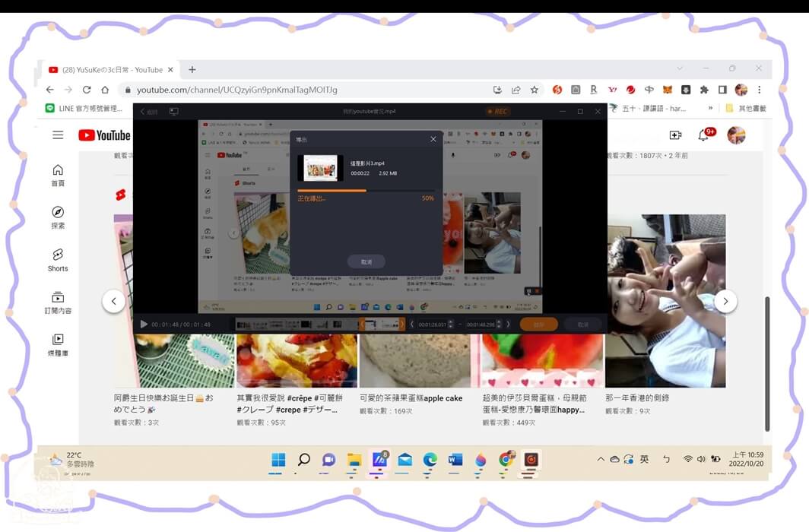
Task: Click the bookmark star in address bar
Action: point(535,89)
